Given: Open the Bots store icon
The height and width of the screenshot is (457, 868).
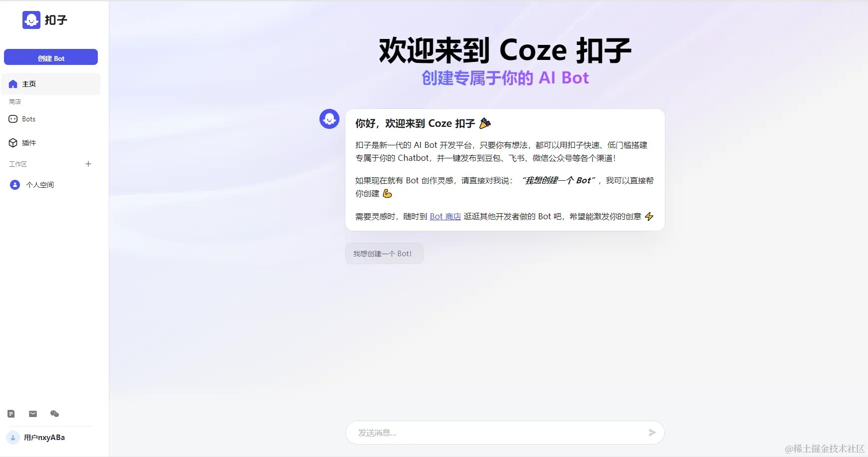Looking at the screenshot, I should (x=13, y=119).
